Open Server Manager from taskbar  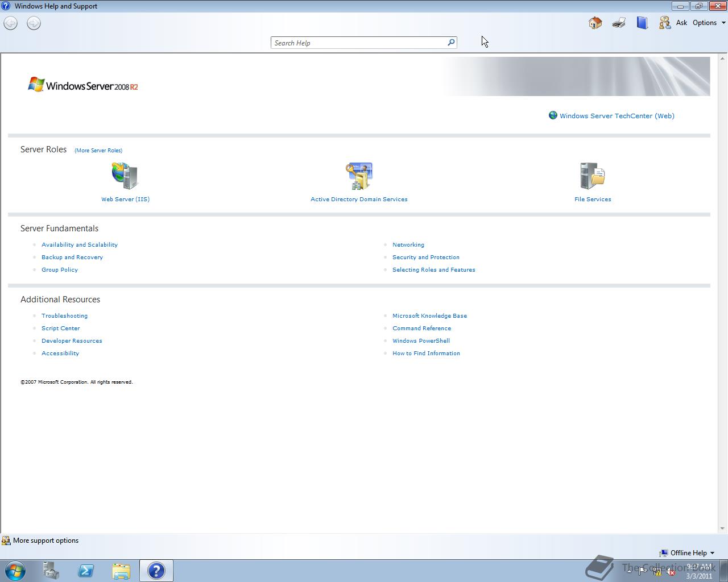click(x=51, y=571)
